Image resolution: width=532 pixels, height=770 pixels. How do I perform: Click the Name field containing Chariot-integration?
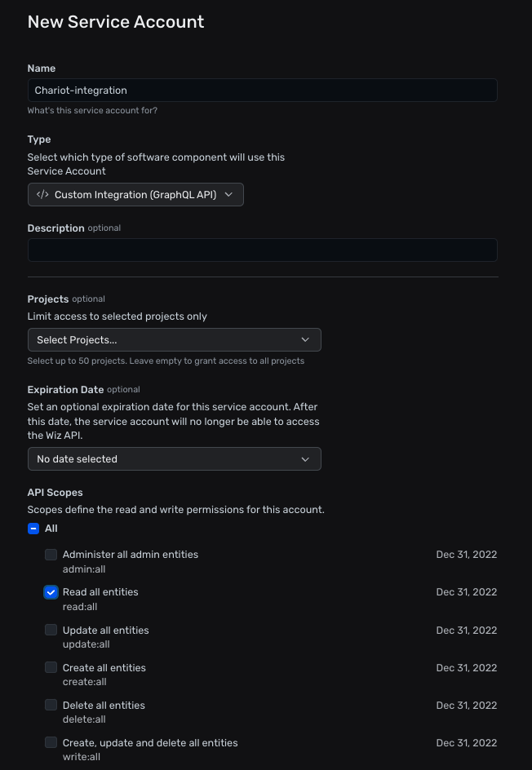(x=262, y=91)
